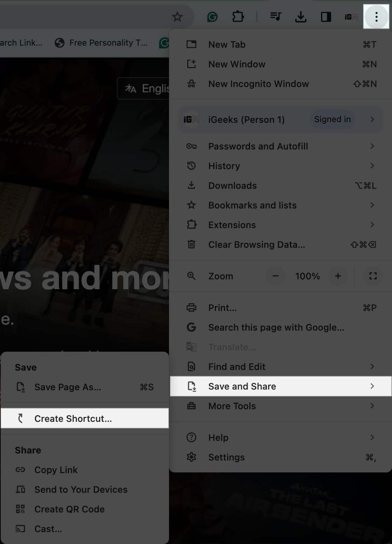
Task: Choose Print... from the menu
Action: (x=281, y=308)
